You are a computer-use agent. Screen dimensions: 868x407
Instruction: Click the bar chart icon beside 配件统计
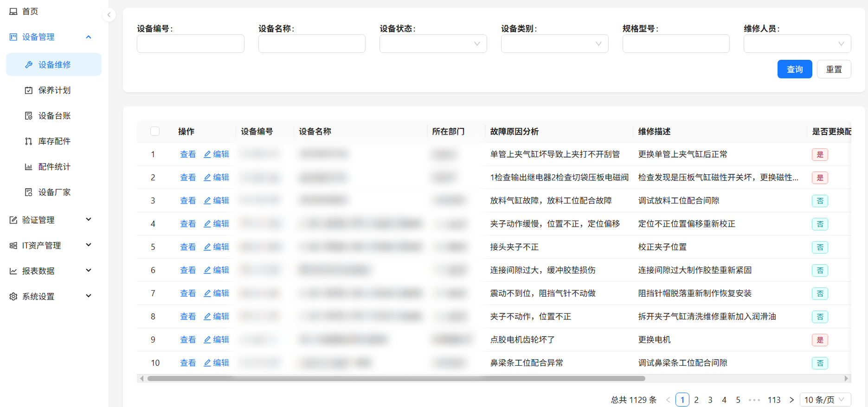29,167
